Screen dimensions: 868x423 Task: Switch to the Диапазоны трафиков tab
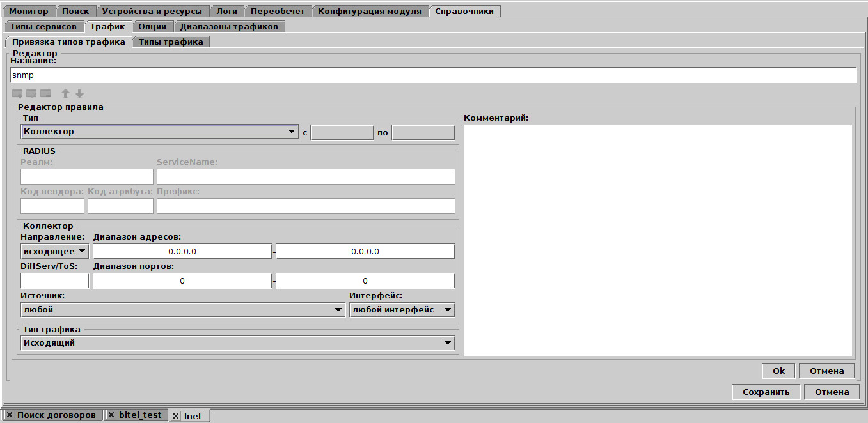pyautogui.click(x=231, y=26)
